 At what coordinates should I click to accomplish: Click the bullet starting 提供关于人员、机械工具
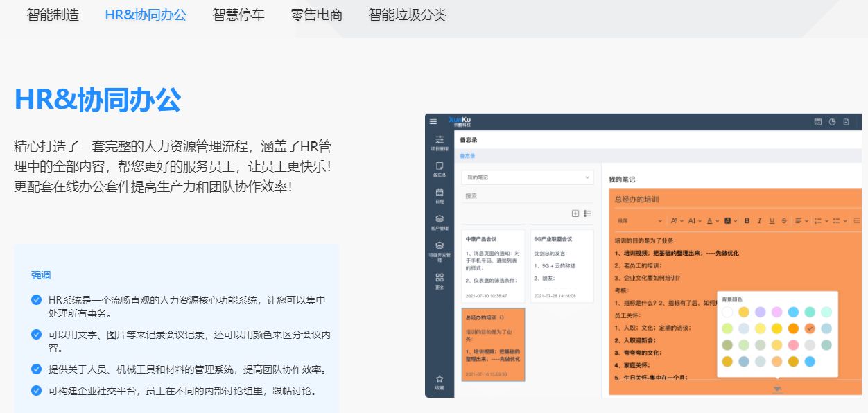click(187, 369)
